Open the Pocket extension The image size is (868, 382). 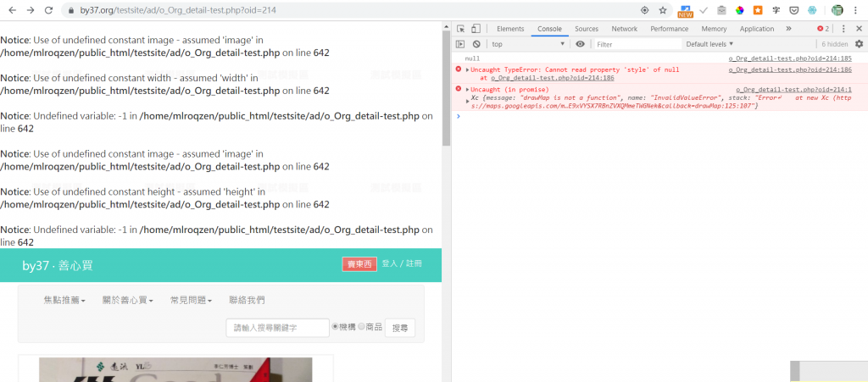[793, 10]
